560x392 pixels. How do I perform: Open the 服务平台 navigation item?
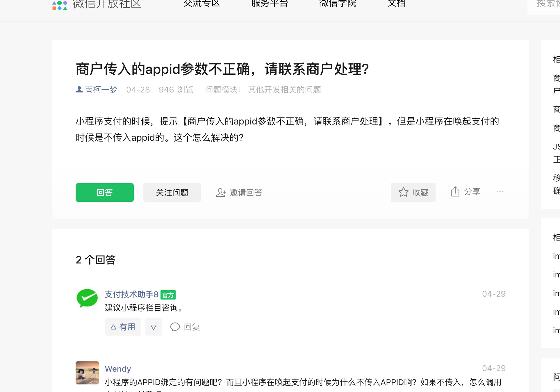pyautogui.click(x=270, y=3)
